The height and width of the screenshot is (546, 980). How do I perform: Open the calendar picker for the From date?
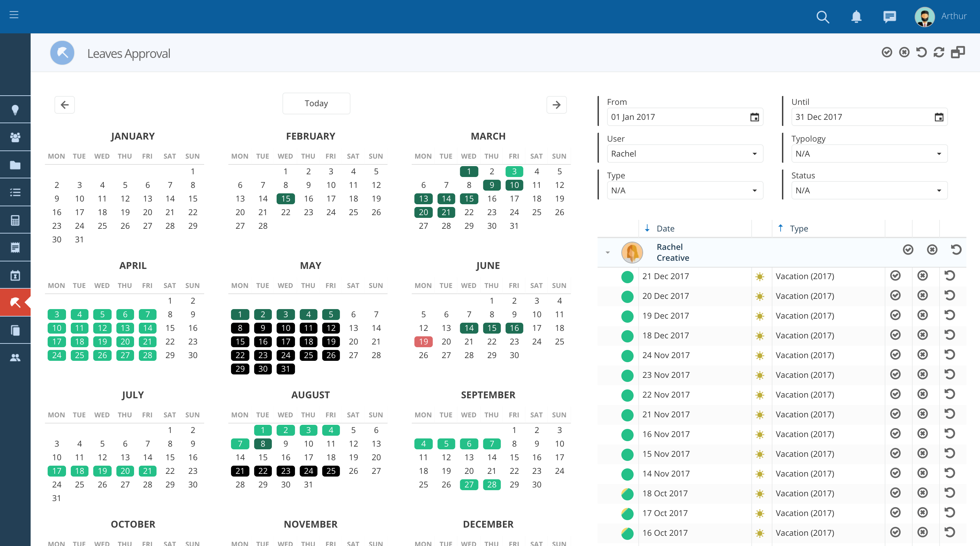click(x=755, y=117)
